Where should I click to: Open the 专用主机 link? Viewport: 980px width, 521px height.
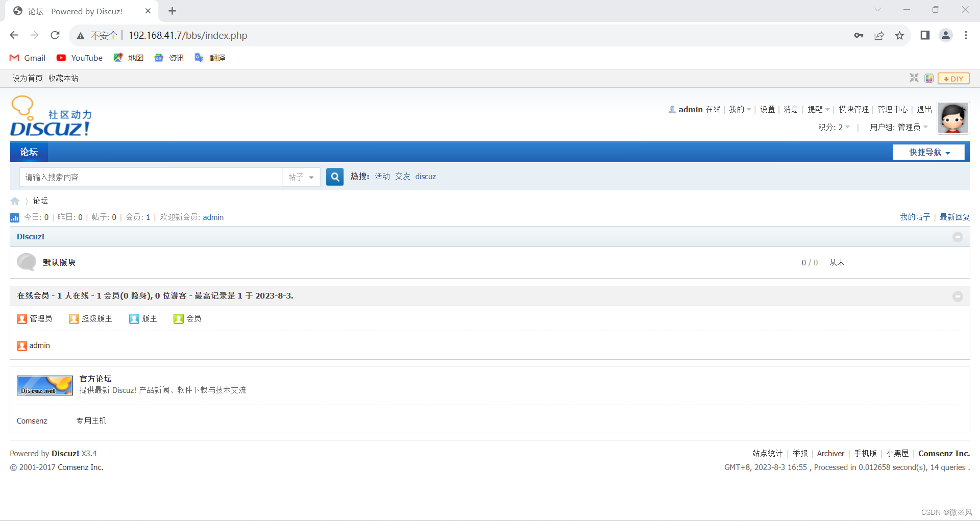tap(91, 420)
